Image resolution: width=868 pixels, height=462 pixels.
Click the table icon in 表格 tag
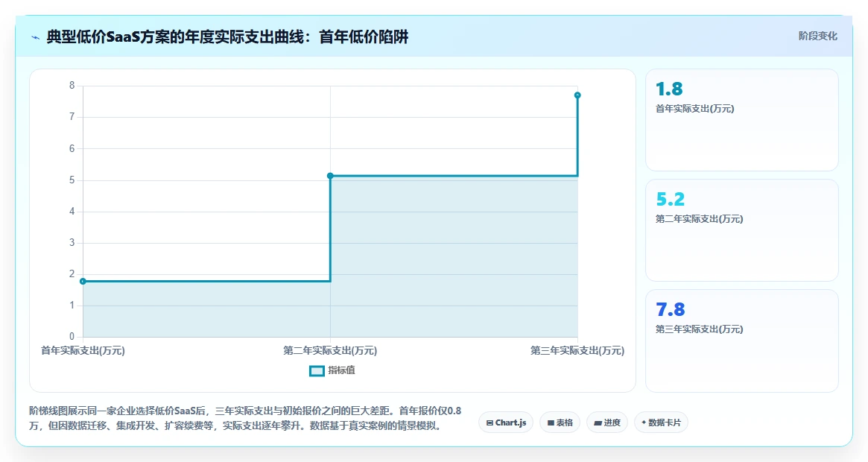tap(551, 423)
